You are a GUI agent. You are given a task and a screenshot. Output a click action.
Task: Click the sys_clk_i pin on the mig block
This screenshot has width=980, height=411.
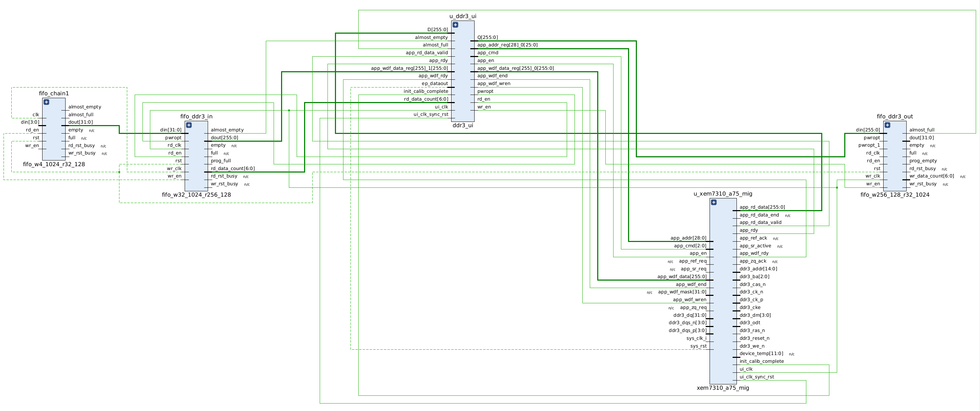click(696, 338)
